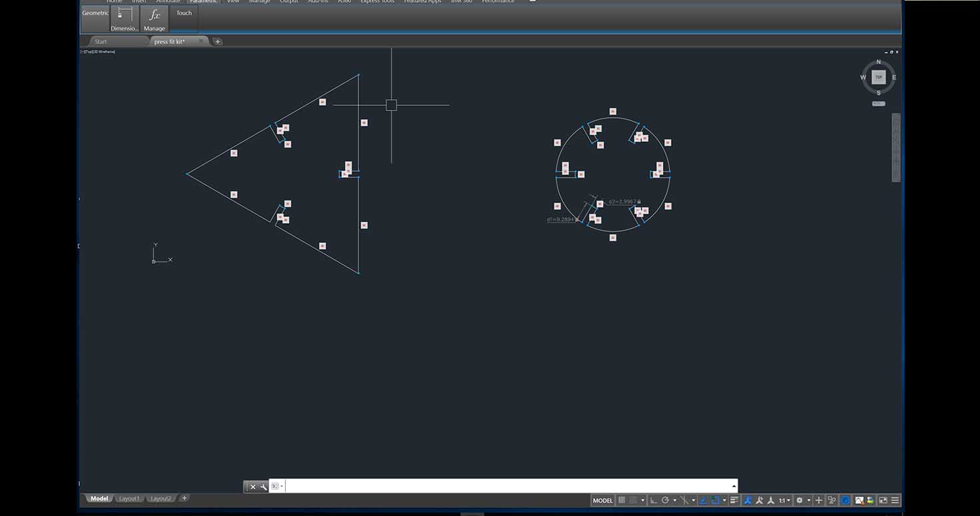Open the Geometric constraints panel
The height and width of the screenshot is (516, 980).
[95, 19]
